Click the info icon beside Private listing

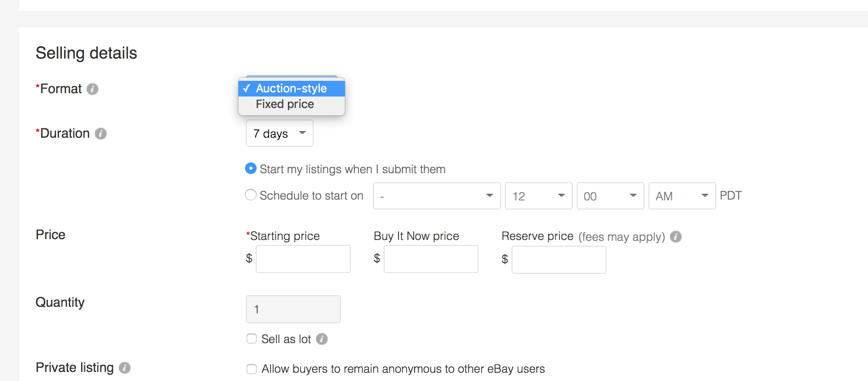point(125,367)
